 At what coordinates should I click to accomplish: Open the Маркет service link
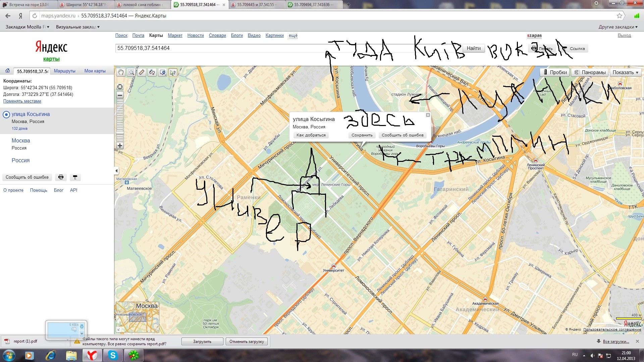[x=175, y=36]
